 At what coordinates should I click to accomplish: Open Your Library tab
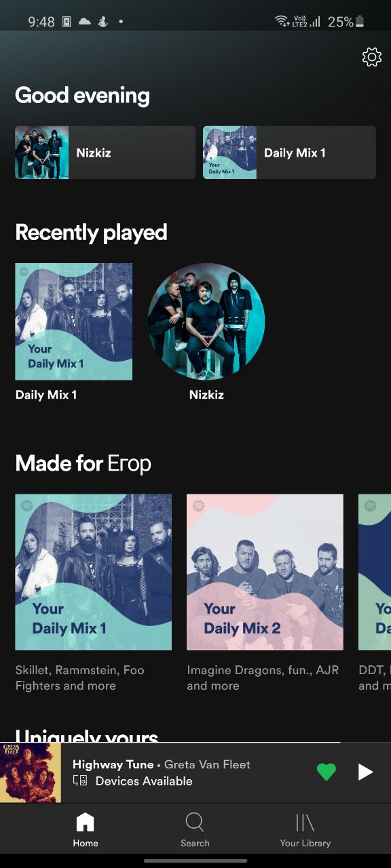click(305, 830)
